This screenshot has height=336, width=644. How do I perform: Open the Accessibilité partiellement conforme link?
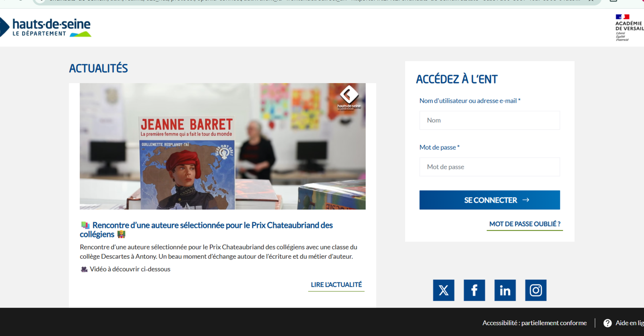(x=535, y=323)
